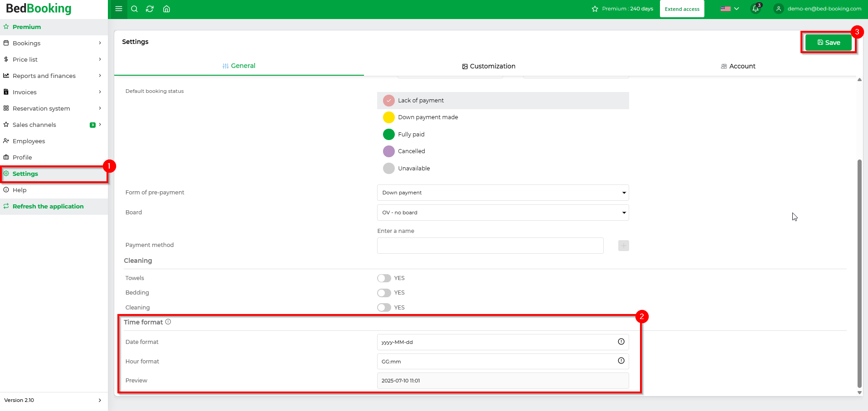Image resolution: width=868 pixels, height=411 pixels.
Task: Open the language flag selector
Action: 729,9
